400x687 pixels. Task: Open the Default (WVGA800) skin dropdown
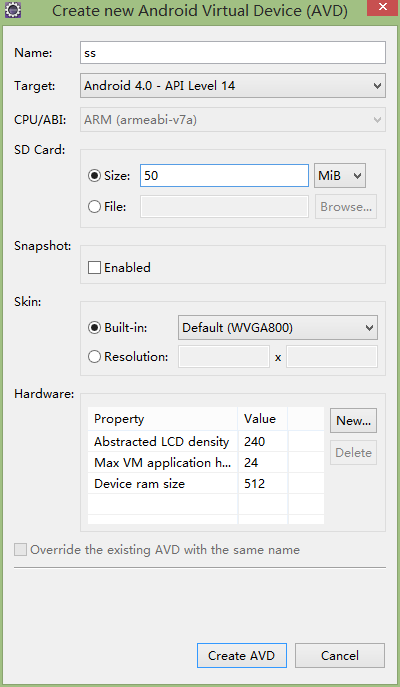[278, 327]
